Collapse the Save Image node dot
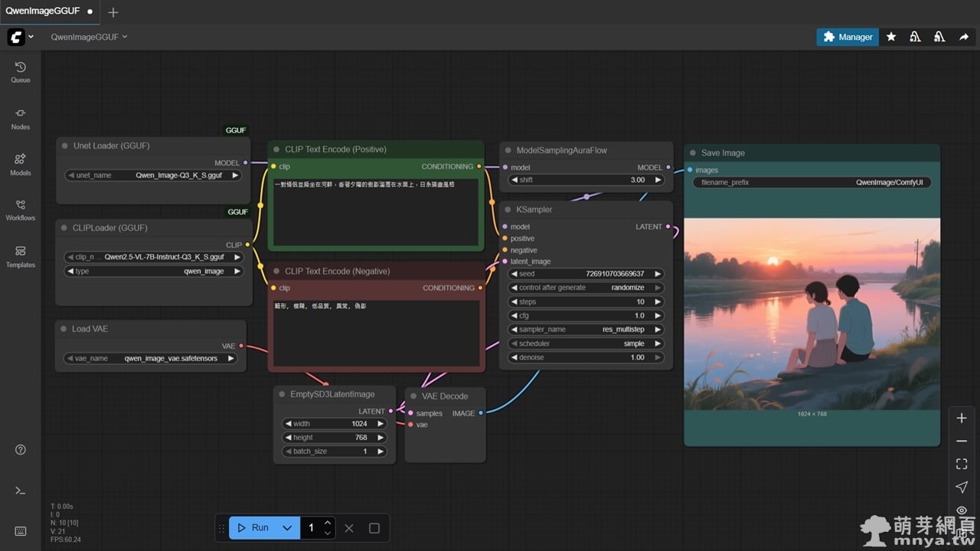Screen dimensions: 980x551 [x=693, y=153]
